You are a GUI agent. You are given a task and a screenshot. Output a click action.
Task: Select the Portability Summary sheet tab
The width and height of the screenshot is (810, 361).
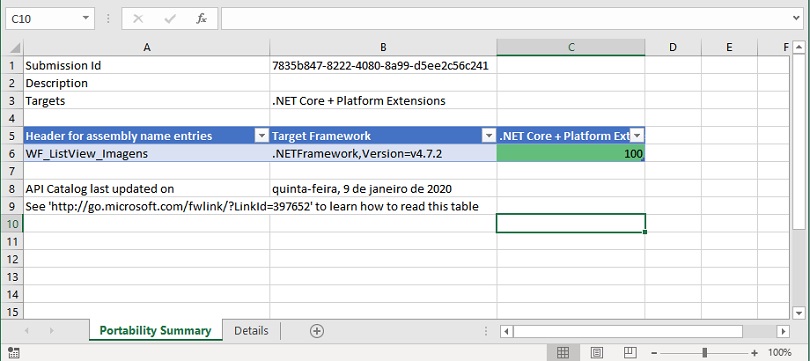155,331
